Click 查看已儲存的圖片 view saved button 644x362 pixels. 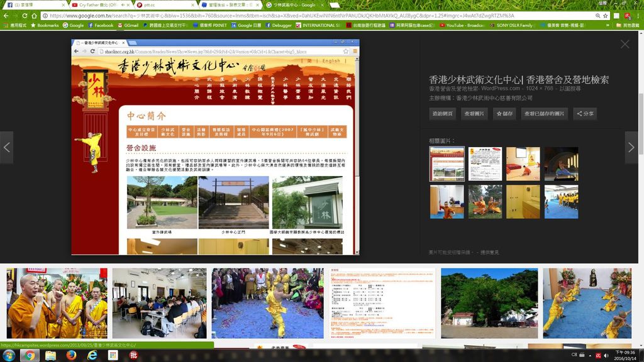click(544, 114)
